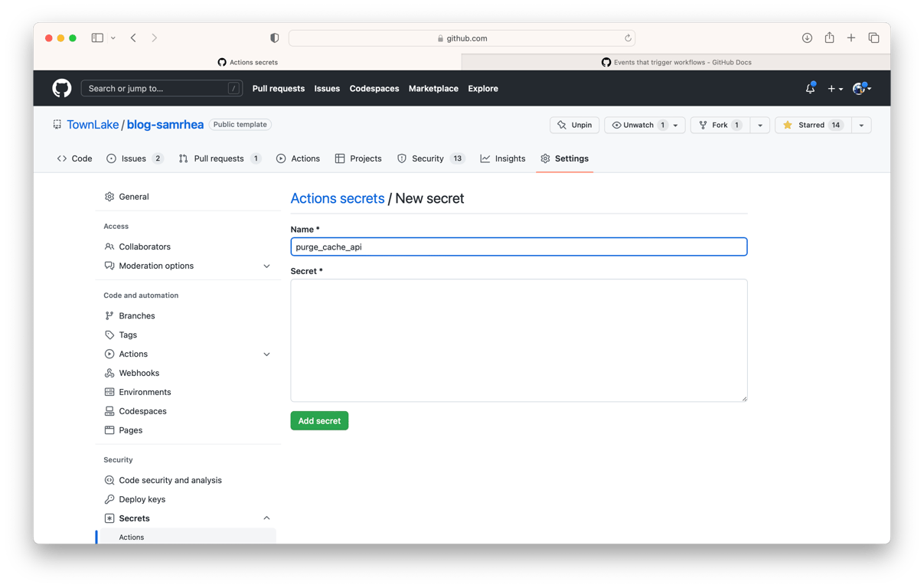This screenshot has height=588, width=924.
Task: Open the Unwatch dropdown caret
Action: pyautogui.click(x=676, y=125)
